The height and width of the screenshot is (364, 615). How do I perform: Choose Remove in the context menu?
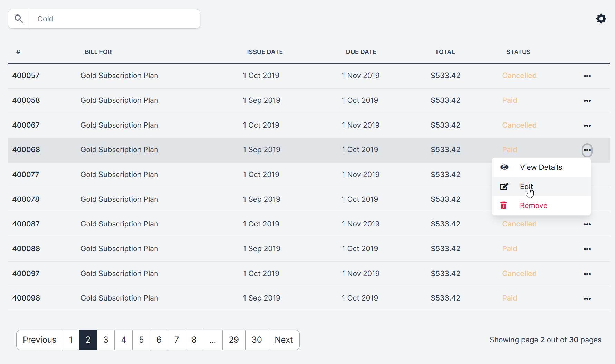(x=534, y=206)
